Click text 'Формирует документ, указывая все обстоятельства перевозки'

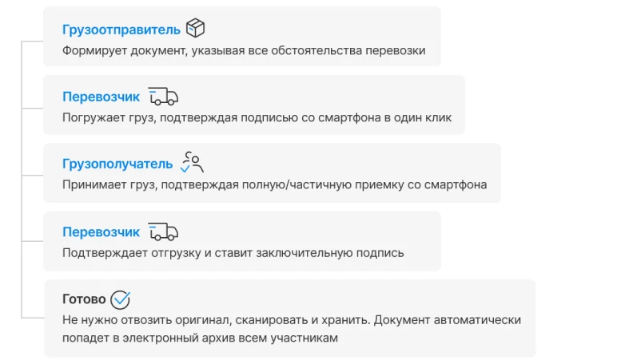coord(244,50)
